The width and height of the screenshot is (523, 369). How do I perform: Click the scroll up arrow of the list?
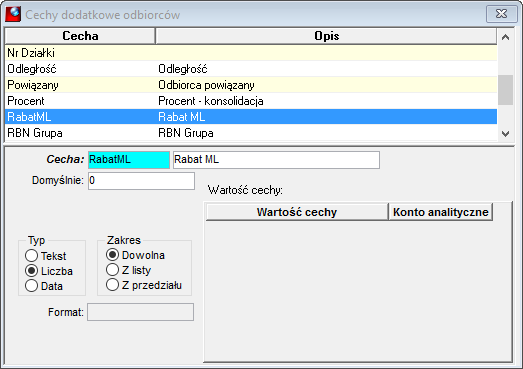coord(505,37)
